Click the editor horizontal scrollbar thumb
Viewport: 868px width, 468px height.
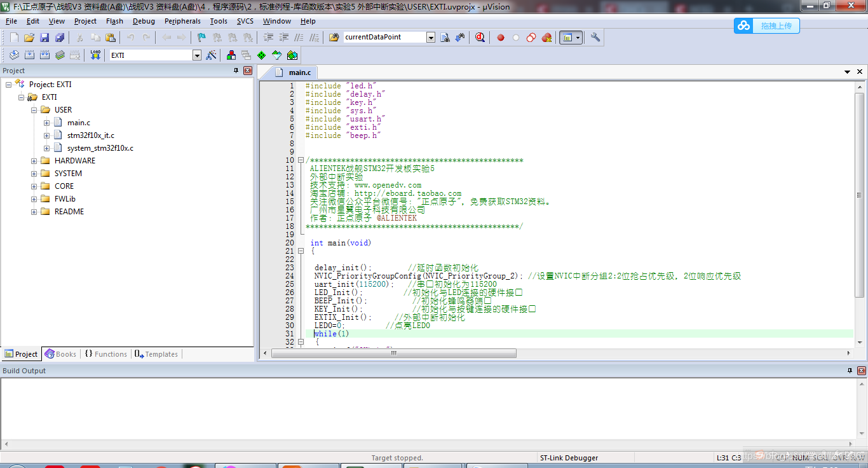coord(393,353)
